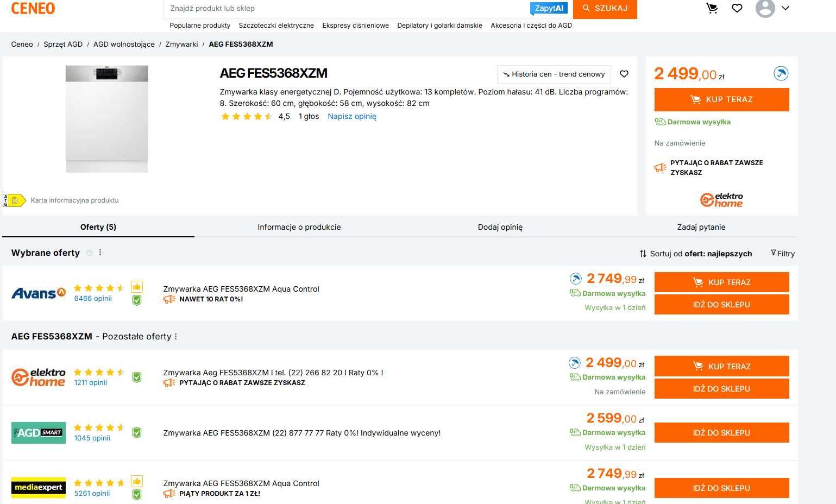Click KUP TERAZ in elektro home offer
Viewport: 836px width, 504px height.
coord(721,367)
